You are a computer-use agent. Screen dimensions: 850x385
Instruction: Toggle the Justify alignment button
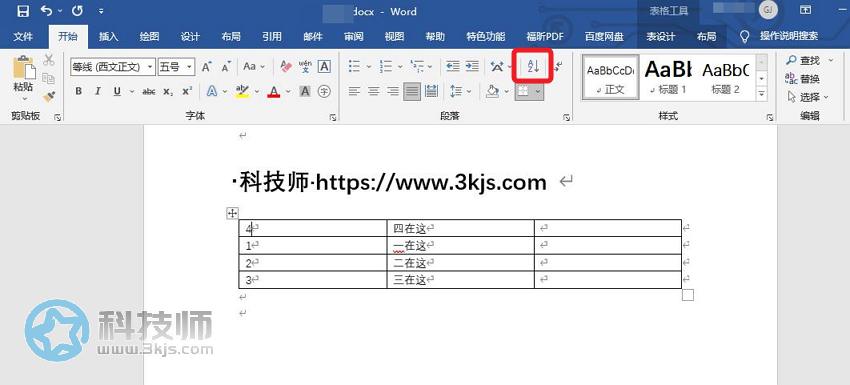[x=412, y=92]
